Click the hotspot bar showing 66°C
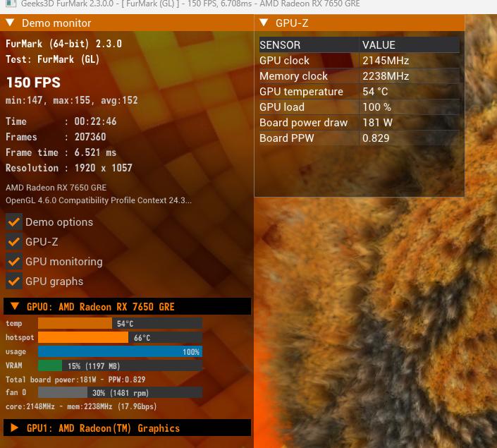 (120, 337)
